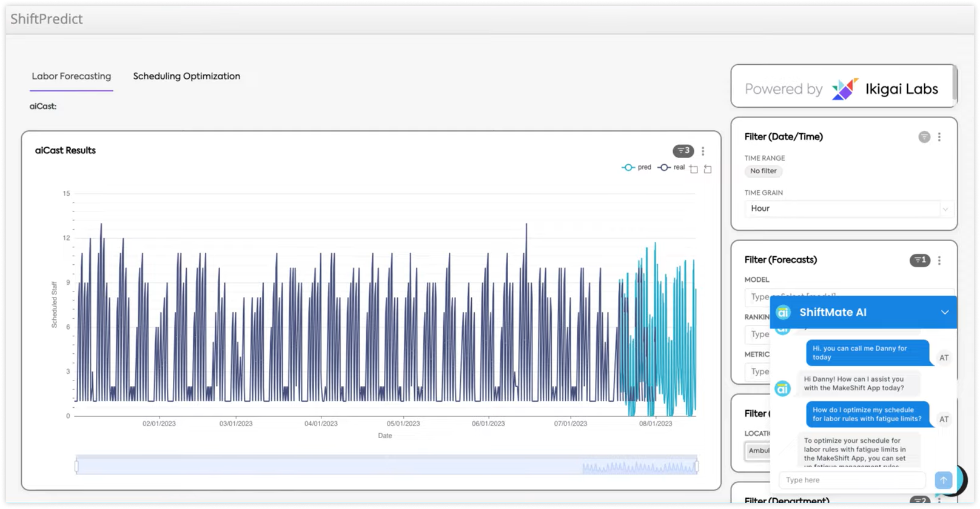Click the chart zoom reset icon
Image resolution: width=980 pixels, height=509 pixels.
[708, 169]
